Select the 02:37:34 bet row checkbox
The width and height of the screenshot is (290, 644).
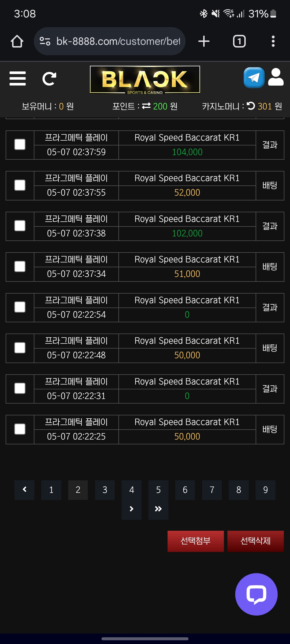pos(20,267)
